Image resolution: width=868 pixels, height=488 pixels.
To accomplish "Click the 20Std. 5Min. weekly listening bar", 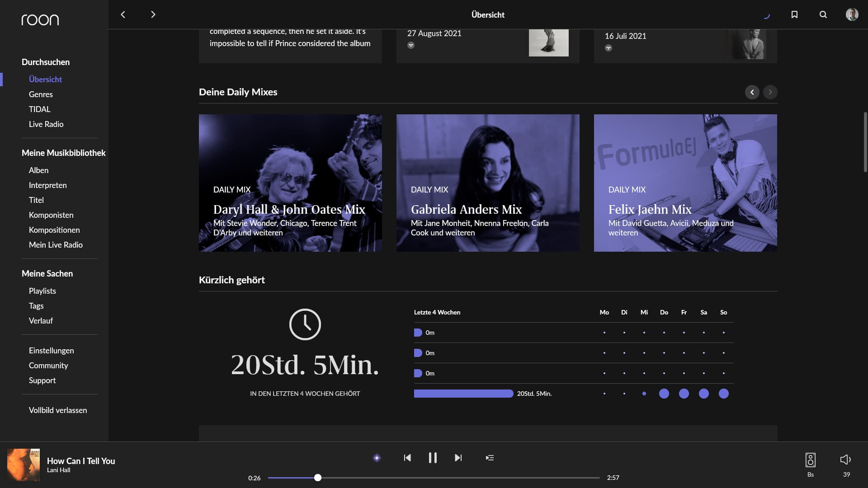I will tap(464, 394).
